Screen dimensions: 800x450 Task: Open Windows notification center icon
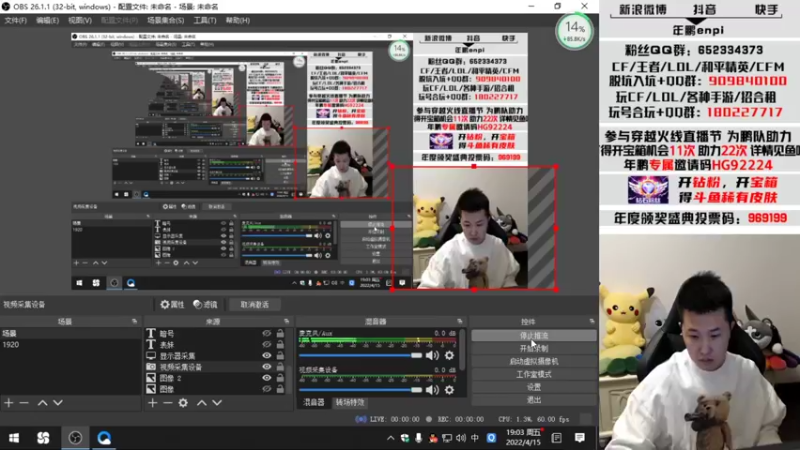[580, 438]
